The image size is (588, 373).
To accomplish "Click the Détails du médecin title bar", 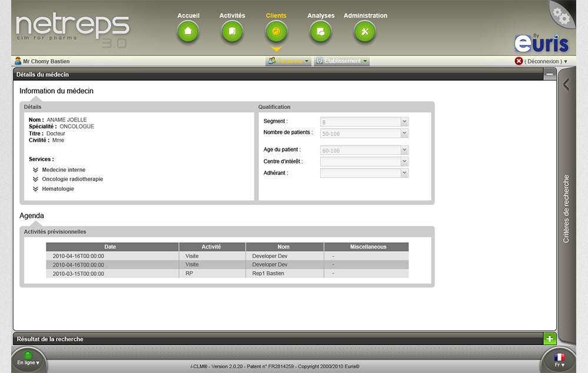I will [278, 74].
